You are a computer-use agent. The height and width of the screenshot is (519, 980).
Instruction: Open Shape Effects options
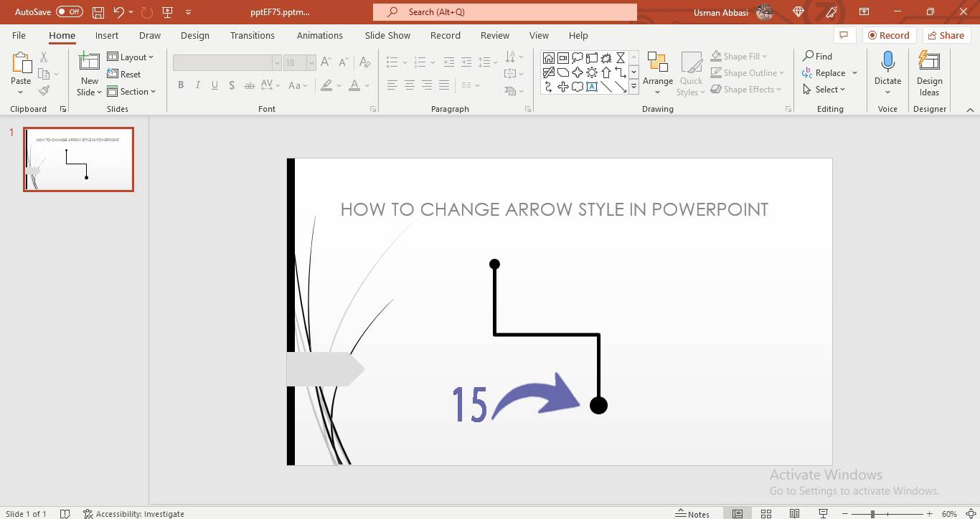click(x=746, y=90)
